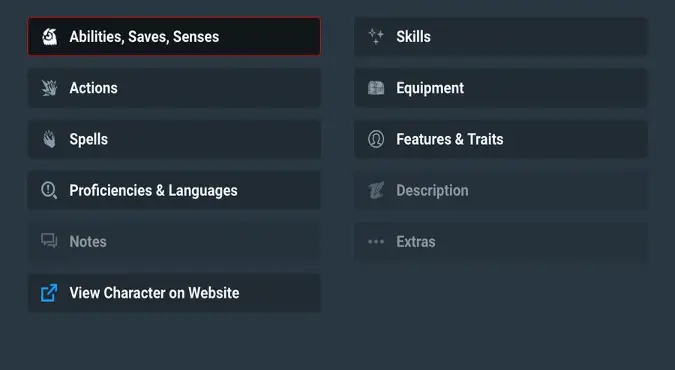Click the Abilities, Saves, Senses dragon icon
Viewport: 675px width, 370px height.
coord(50,37)
